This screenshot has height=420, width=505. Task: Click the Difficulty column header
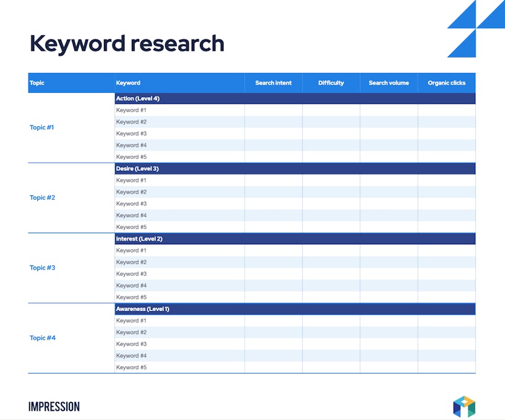point(331,83)
